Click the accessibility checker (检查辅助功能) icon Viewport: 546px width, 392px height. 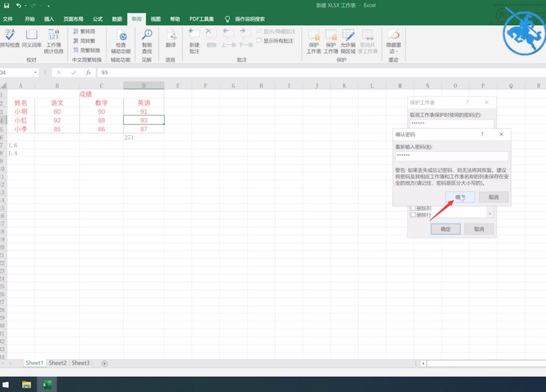121,41
